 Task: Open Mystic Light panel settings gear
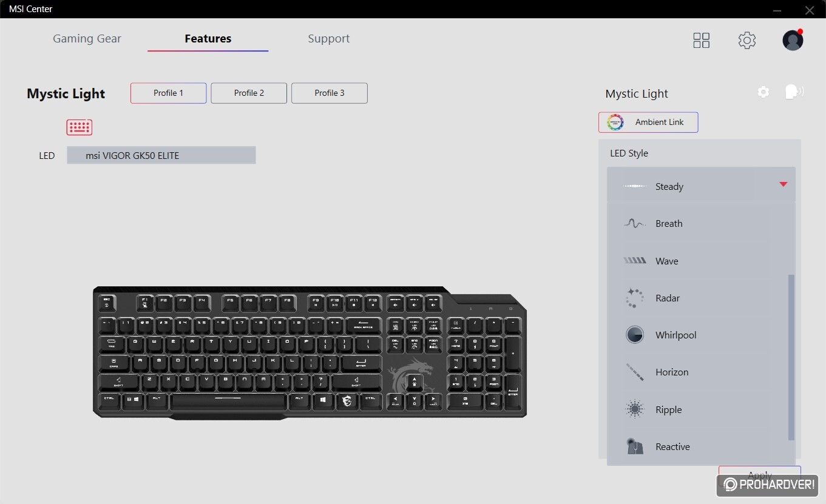pos(763,92)
